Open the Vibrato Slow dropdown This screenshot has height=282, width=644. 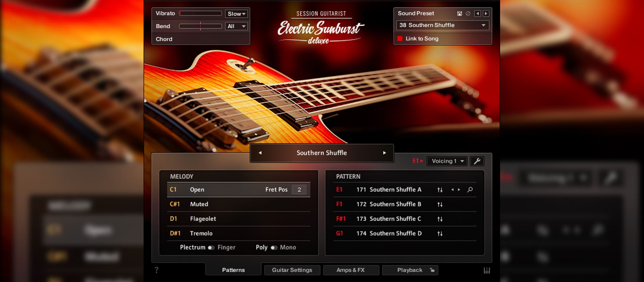pos(236,14)
